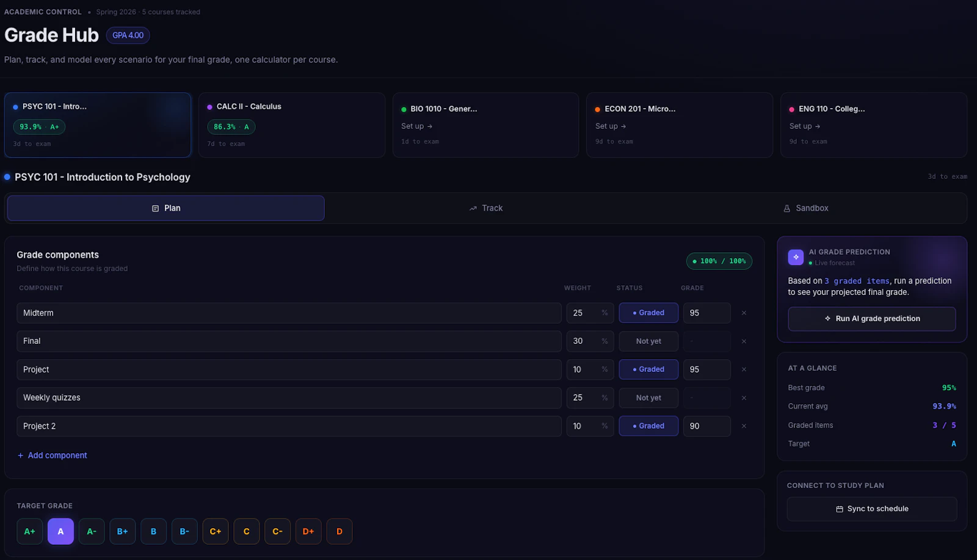Click Set up link under BIO 1010
The height and width of the screenshot is (560, 977).
point(416,126)
